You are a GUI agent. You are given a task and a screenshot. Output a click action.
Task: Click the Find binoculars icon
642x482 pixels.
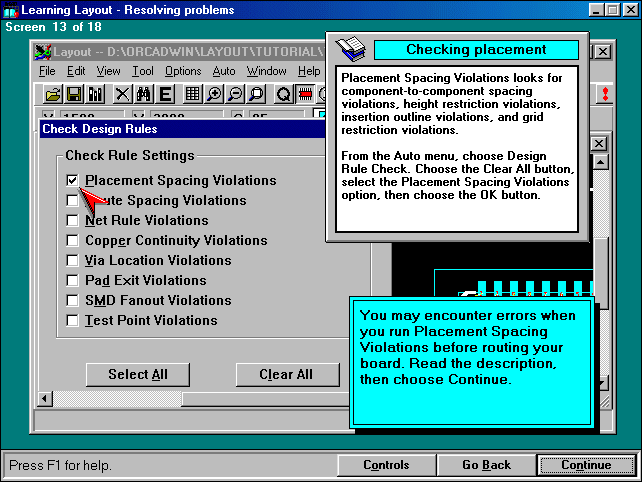click(x=144, y=94)
